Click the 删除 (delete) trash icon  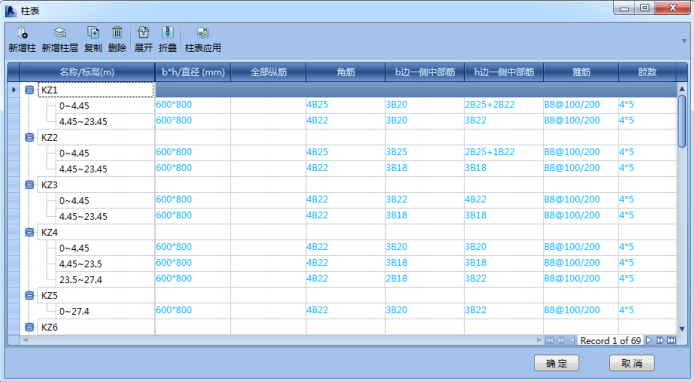117,33
